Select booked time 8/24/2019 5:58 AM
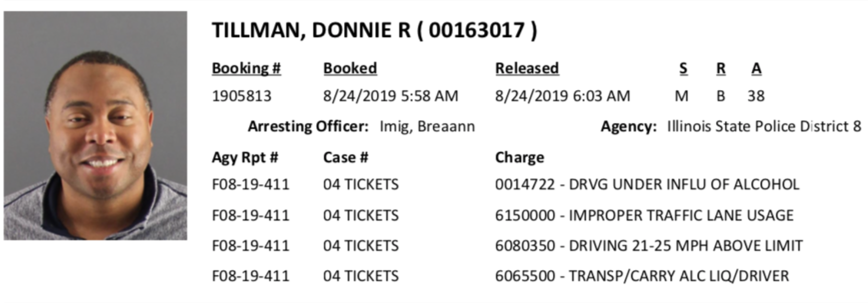Image resolution: width=868 pixels, height=303 pixels. [390, 96]
